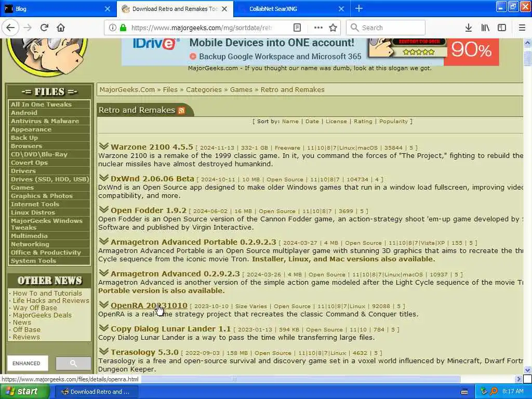Expand the OpenRA entry arrow
532x399 pixels.
(104, 304)
